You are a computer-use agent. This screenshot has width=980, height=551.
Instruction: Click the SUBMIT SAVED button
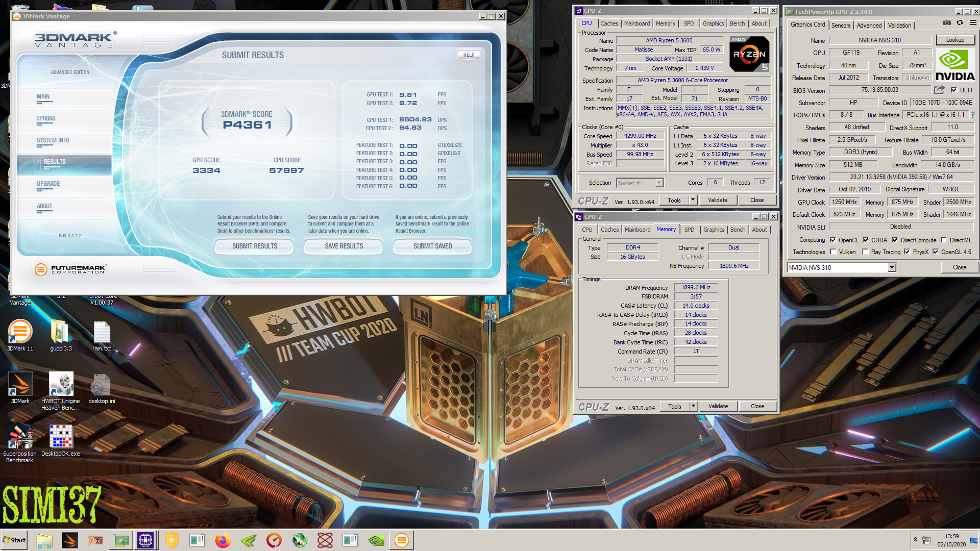432,246
